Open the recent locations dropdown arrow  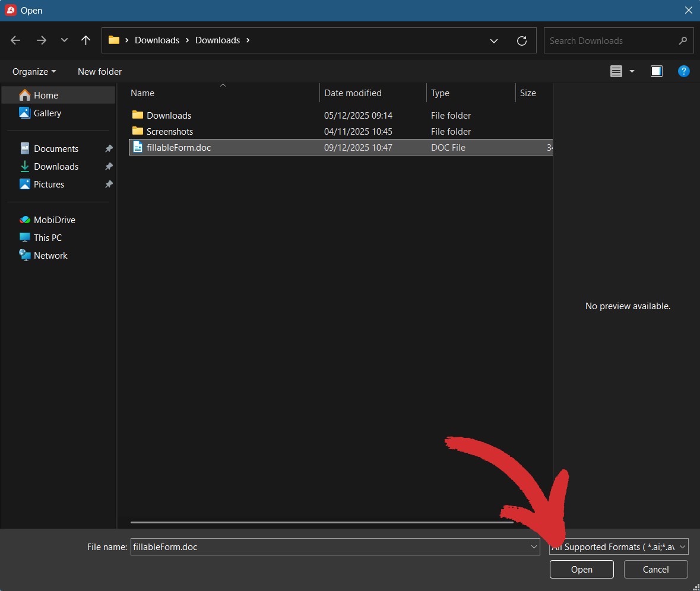coord(64,40)
